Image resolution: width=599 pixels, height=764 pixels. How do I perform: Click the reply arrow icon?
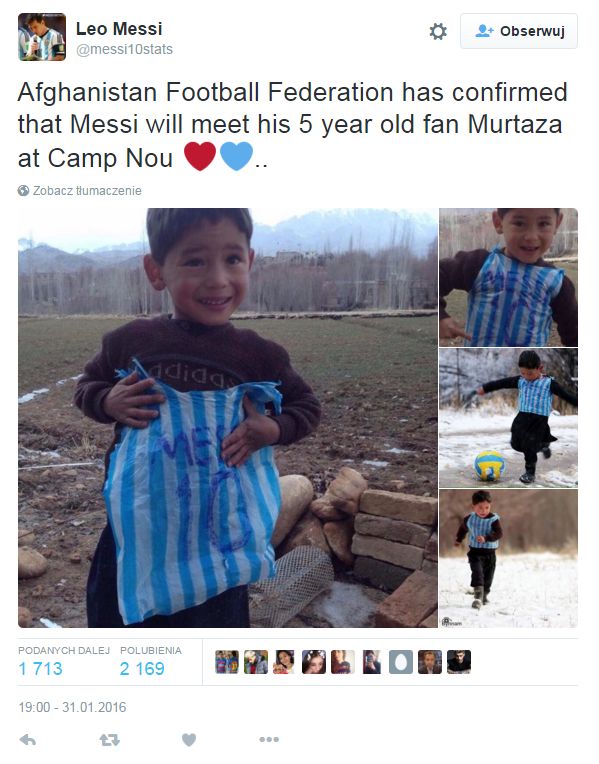coord(28,740)
